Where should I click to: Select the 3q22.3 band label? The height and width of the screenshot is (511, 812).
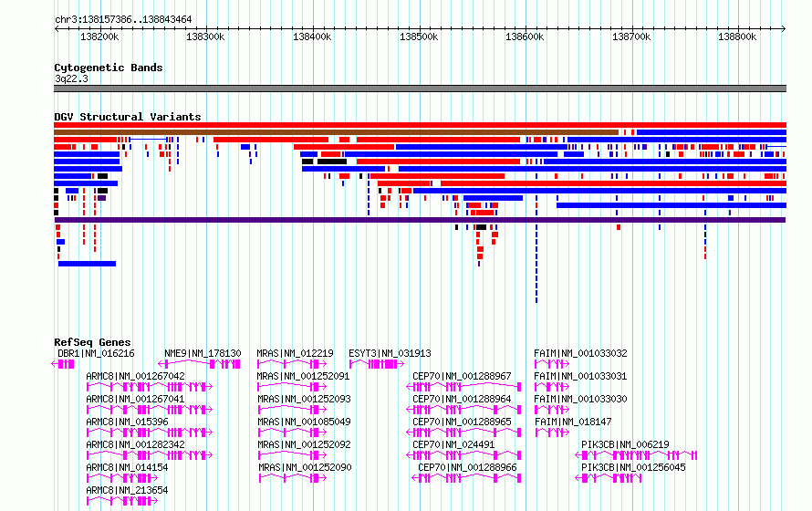(x=71, y=78)
